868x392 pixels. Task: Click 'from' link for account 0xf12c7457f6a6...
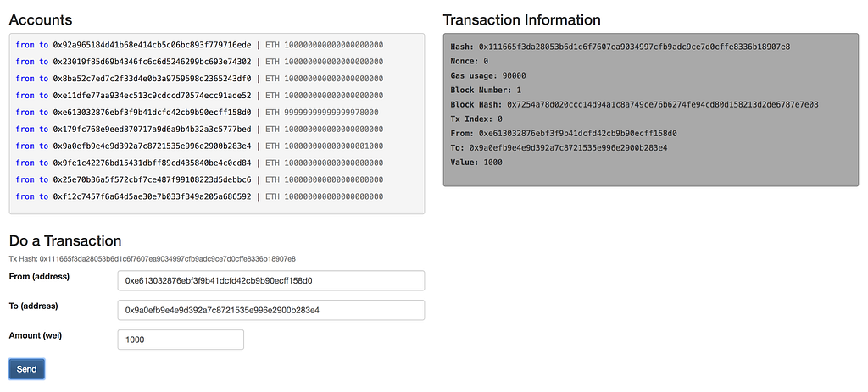click(25, 196)
